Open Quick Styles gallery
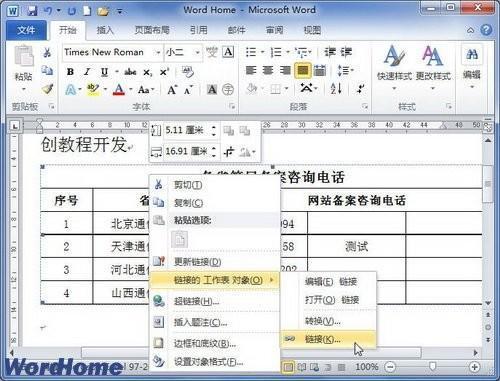 point(394,68)
